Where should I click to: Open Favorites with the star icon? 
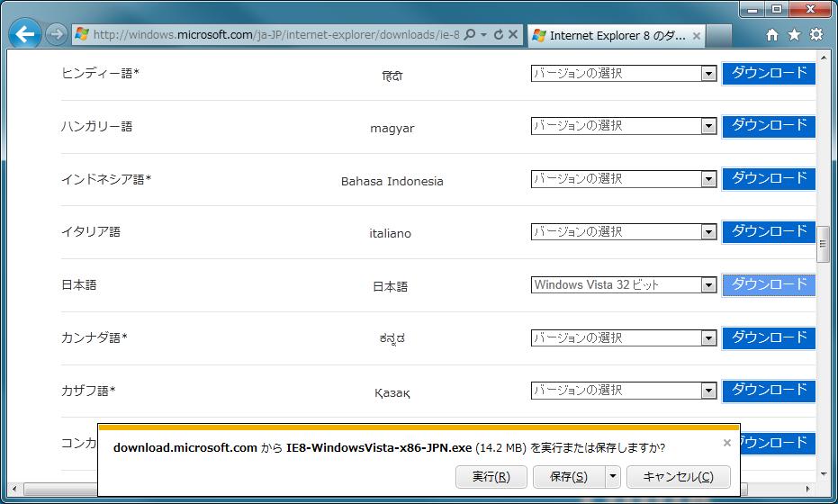coord(795,35)
